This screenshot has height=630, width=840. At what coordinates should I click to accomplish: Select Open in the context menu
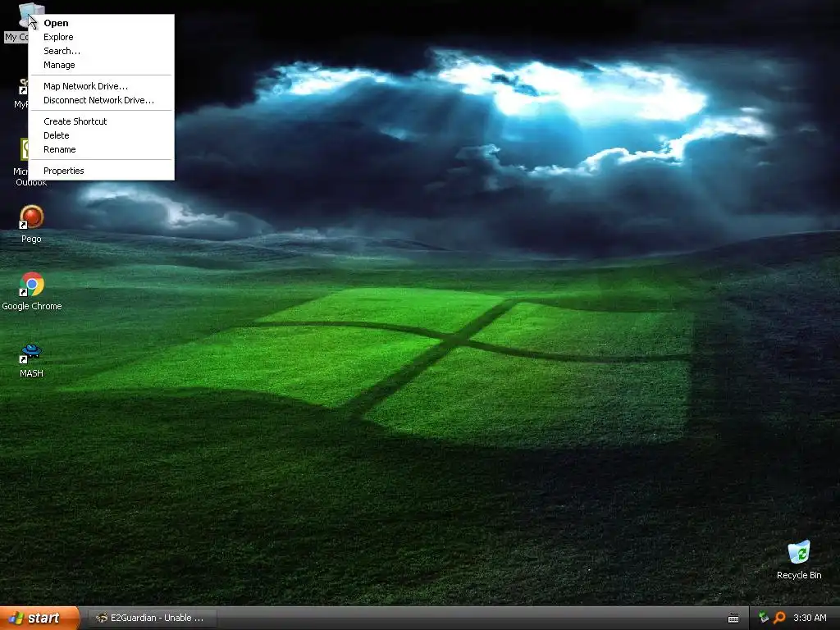coord(101,23)
